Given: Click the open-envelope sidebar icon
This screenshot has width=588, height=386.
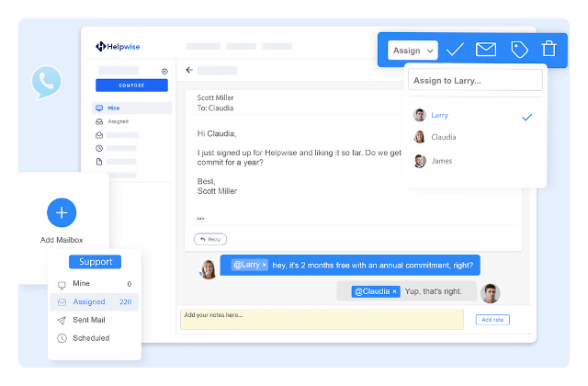Looking at the screenshot, I should (99, 135).
